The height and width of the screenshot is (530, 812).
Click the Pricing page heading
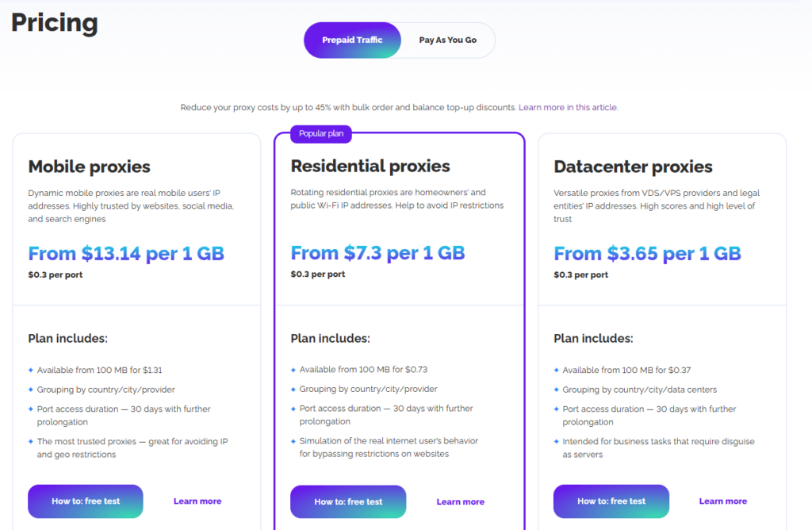click(x=53, y=22)
